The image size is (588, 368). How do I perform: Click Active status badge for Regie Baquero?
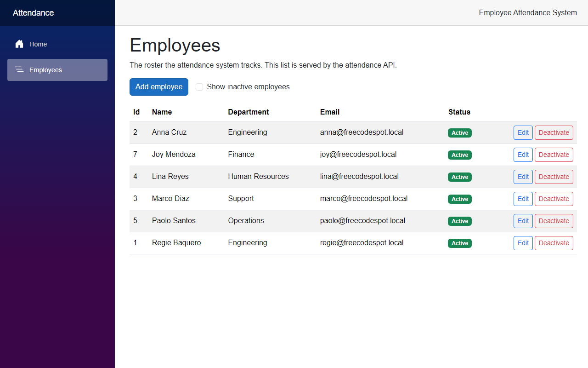coord(460,243)
